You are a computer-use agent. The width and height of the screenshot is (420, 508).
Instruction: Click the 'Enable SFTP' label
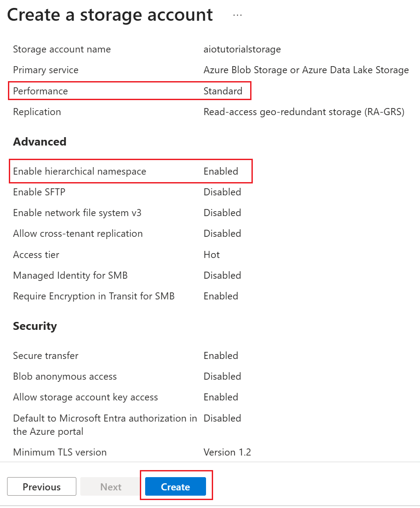[x=39, y=192]
